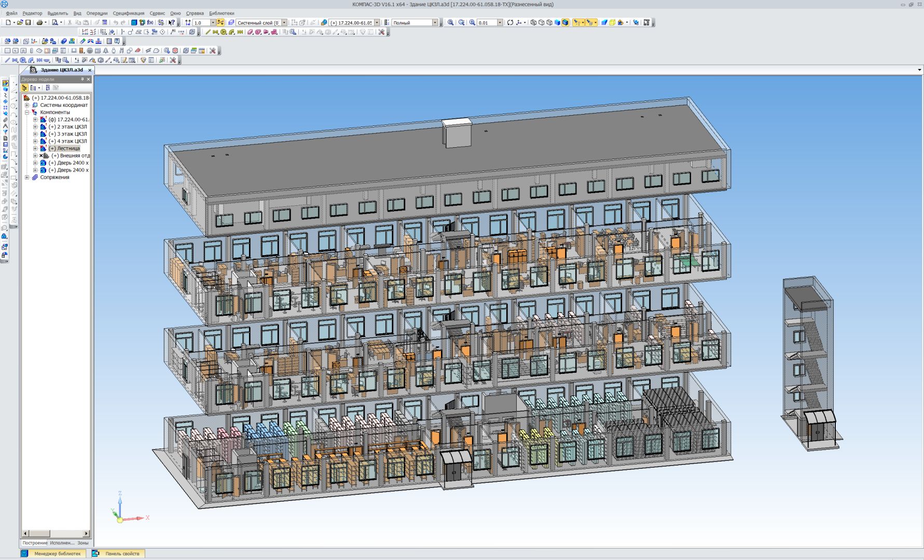Image resolution: width=924 pixels, height=560 pixels.
Task: Pin the Дерево модели panel
Action: [82, 79]
